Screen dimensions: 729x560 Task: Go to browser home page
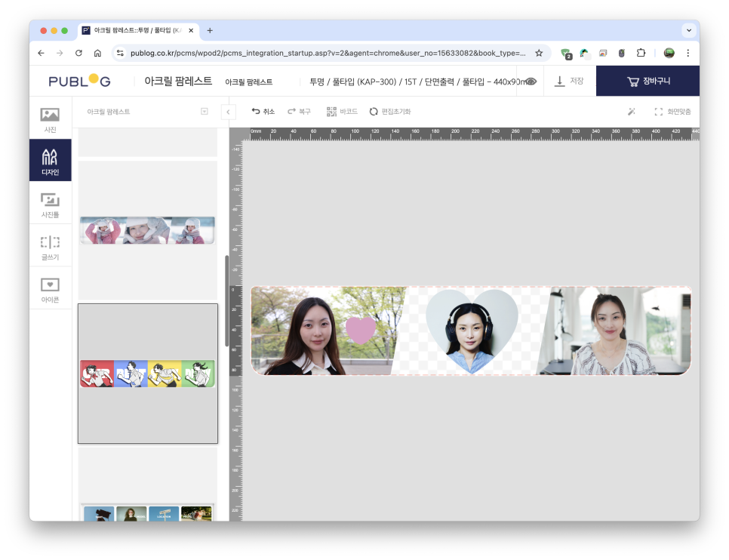[97, 53]
